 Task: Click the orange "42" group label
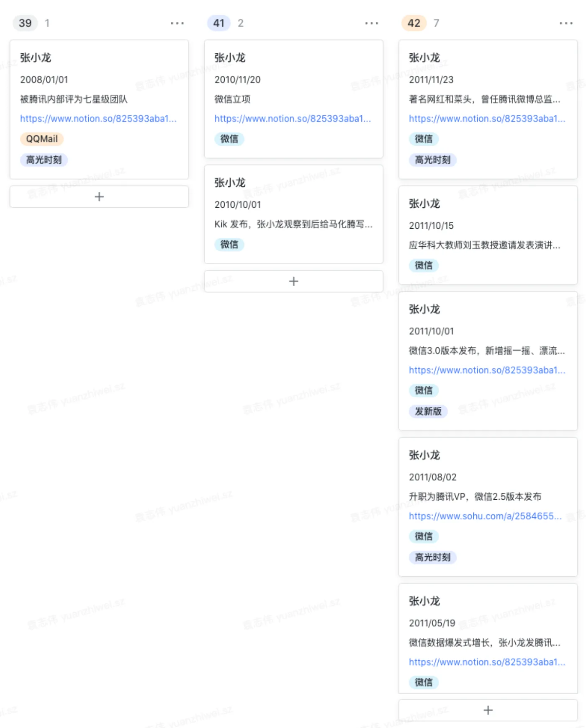(x=414, y=23)
